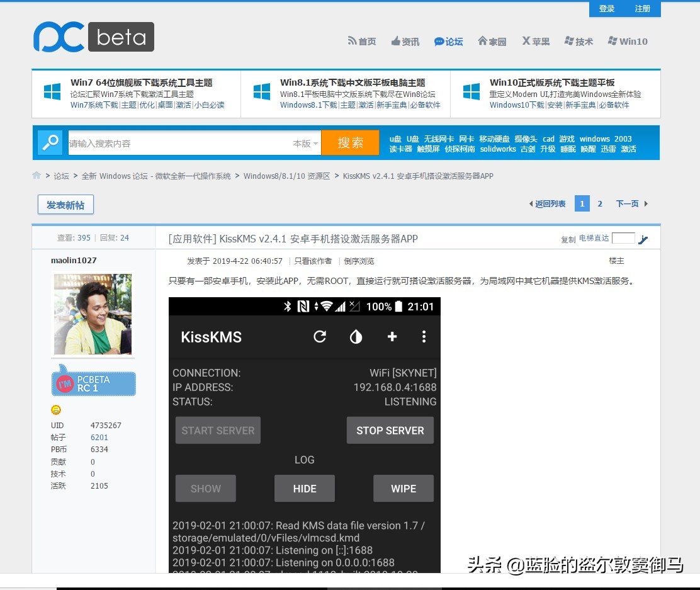700x590 pixels.
Task: Click the 发表新帖 new post button
Action: click(x=65, y=204)
